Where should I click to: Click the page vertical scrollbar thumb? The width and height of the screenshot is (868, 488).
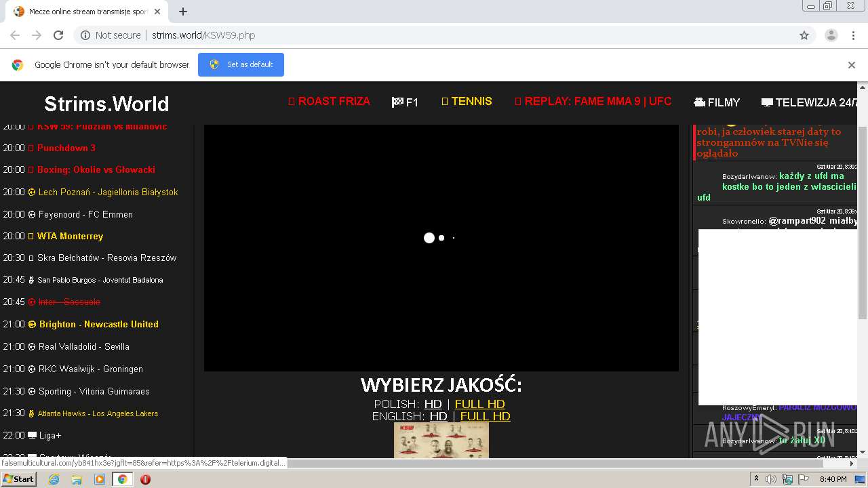tap(862, 222)
